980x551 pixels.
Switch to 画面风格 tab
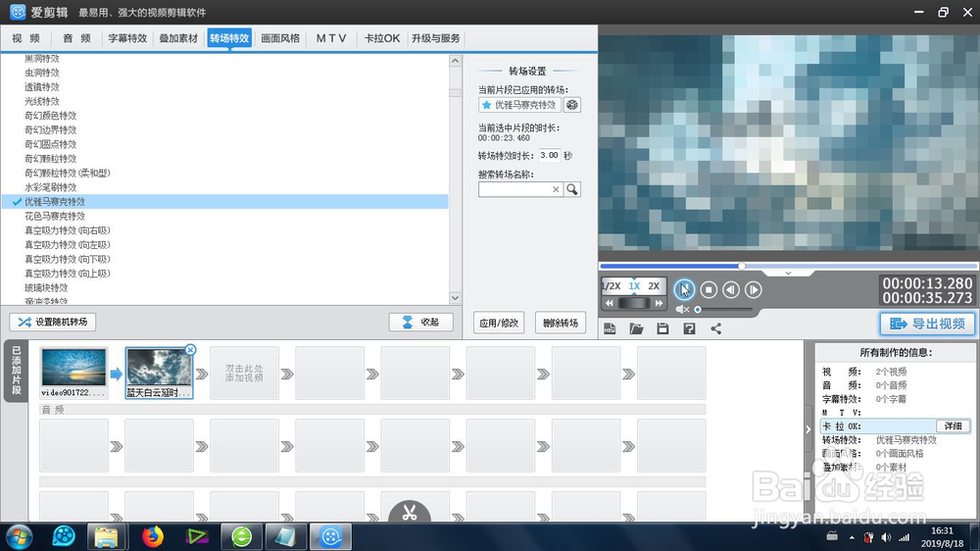[x=280, y=38]
